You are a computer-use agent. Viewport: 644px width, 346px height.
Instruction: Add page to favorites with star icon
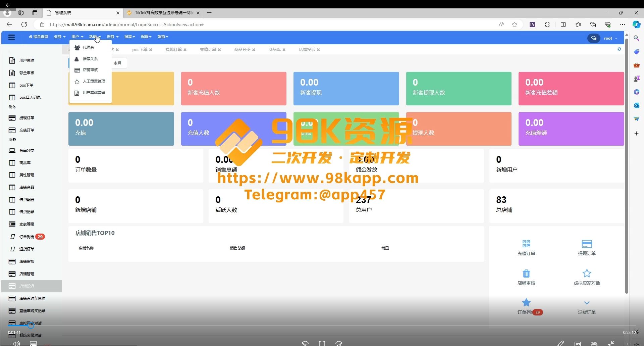(515, 24)
